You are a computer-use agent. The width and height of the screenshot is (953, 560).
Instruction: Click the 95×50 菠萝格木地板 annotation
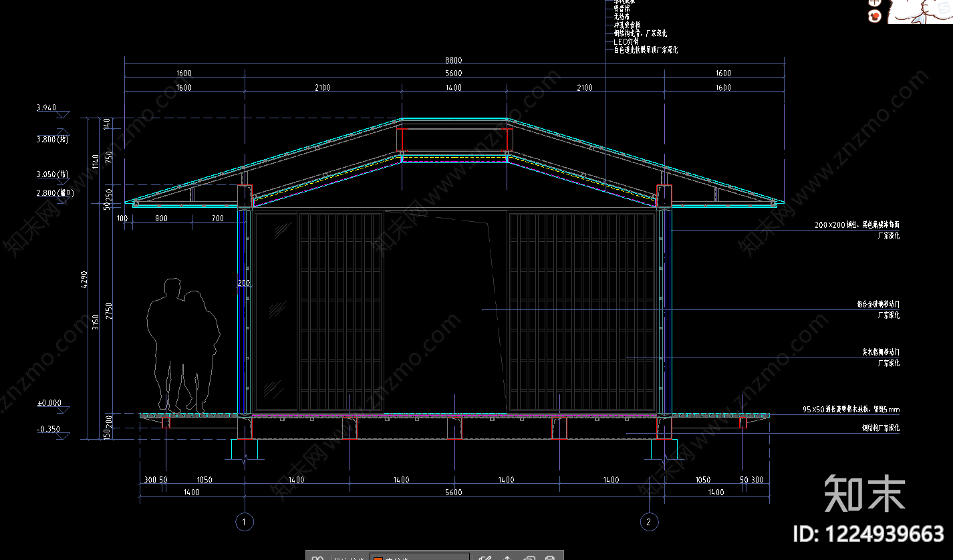852,409
